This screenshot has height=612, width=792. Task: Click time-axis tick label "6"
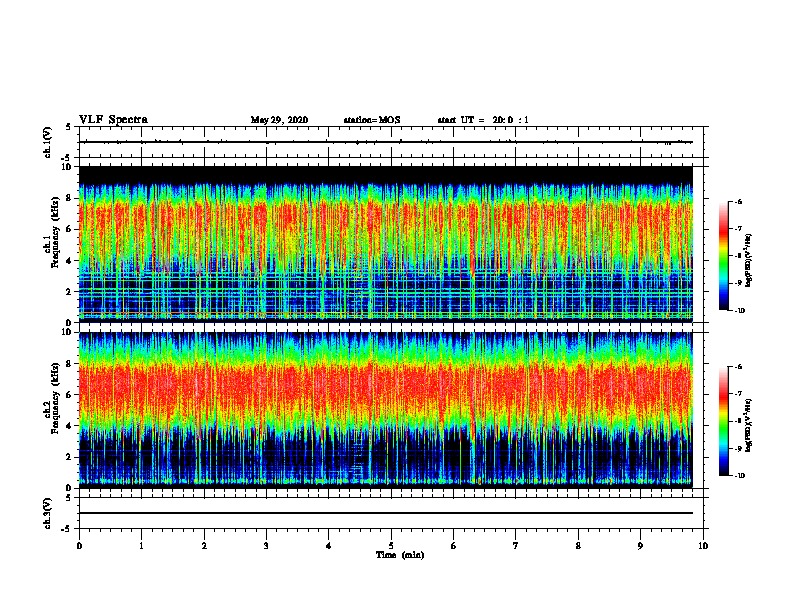(453, 546)
